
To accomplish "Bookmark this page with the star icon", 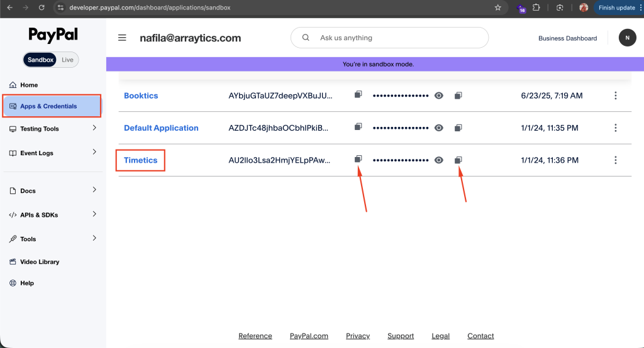I will coord(497,8).
